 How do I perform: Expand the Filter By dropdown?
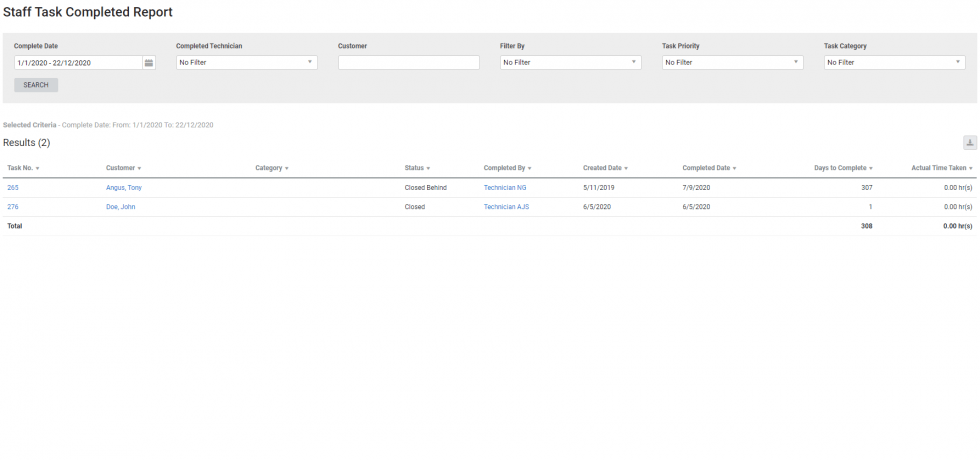(570, 62)
